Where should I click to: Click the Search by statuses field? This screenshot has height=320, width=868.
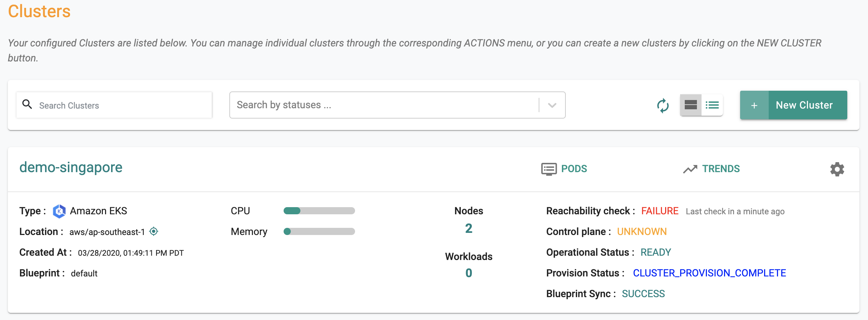397,105
